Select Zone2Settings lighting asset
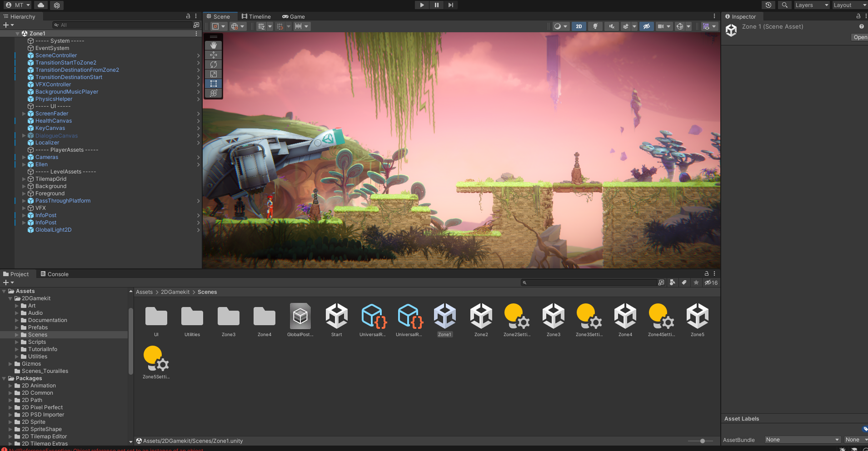The height and width of the screenshot is (451, 868). pyautogui.click(x=517, y=320)
